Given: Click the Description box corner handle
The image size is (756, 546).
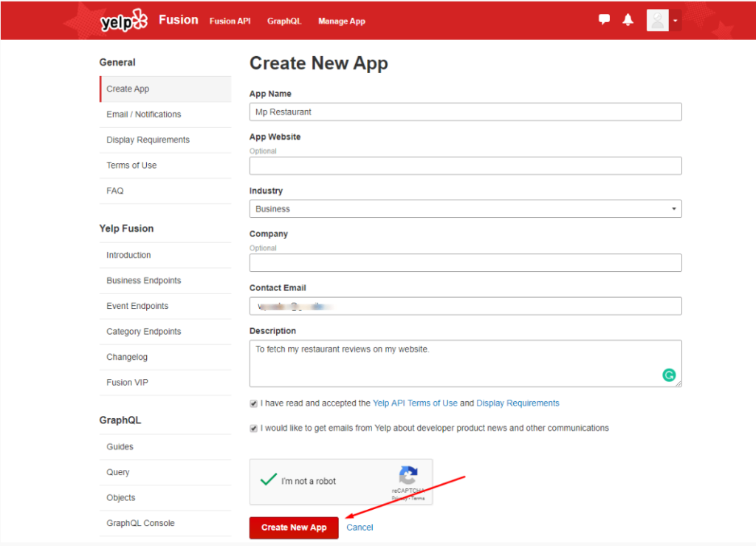Looking at the screenshot, I should pyautogui.click(x=678, y=383).
